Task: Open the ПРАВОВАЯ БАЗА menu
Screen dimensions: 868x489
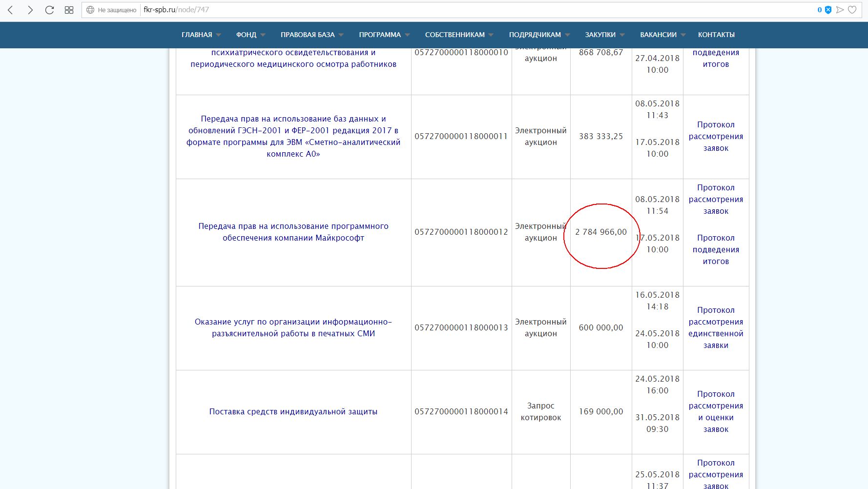Action: (x=308, y=35)
